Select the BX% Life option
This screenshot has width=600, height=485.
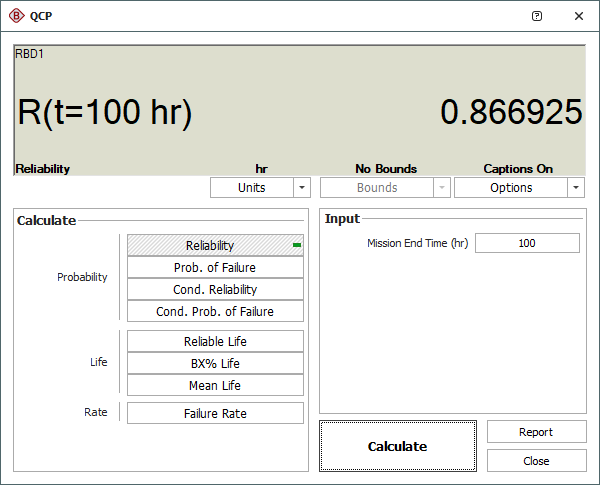click(x=215, y=364)
